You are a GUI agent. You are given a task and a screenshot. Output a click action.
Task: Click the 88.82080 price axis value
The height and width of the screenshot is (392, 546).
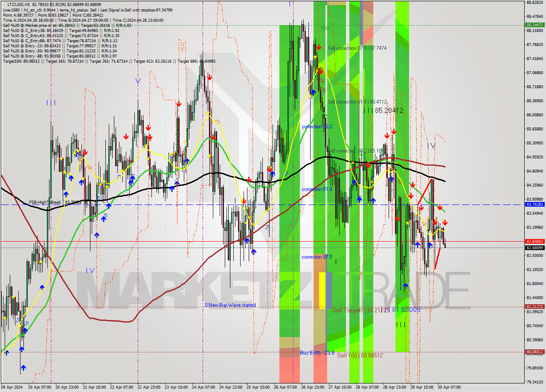click(x=535, y=3)
